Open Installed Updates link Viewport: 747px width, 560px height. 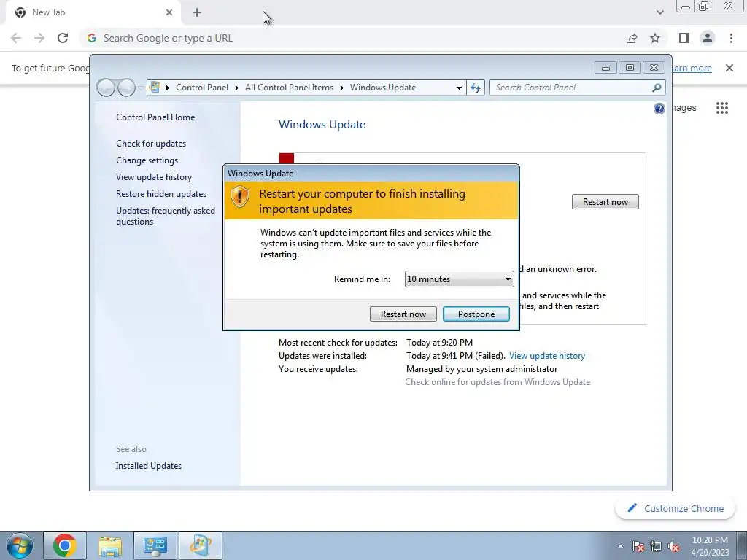[149, 466]
